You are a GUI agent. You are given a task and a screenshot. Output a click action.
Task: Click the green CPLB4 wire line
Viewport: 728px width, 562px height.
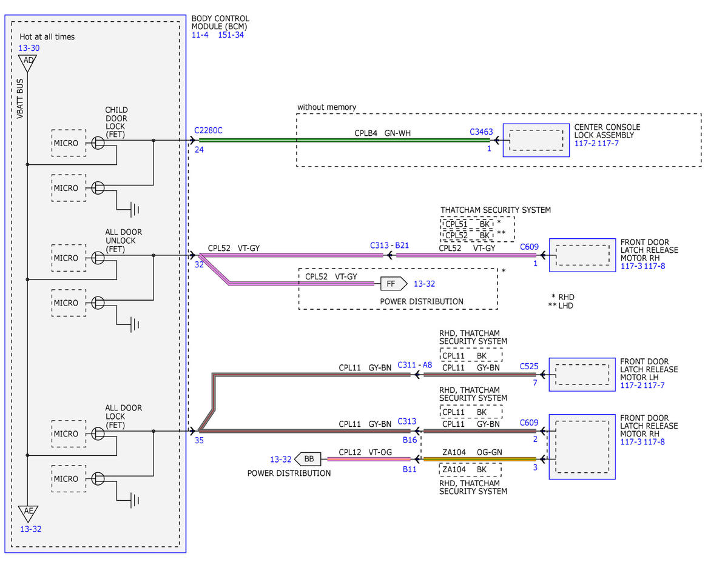(x=344, y=140)
